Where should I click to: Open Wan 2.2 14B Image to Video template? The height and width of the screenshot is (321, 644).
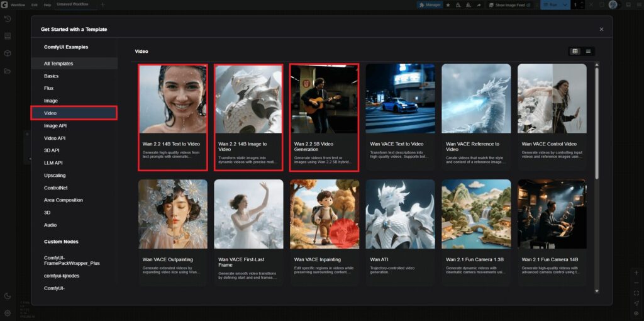(x=248, y=117)
